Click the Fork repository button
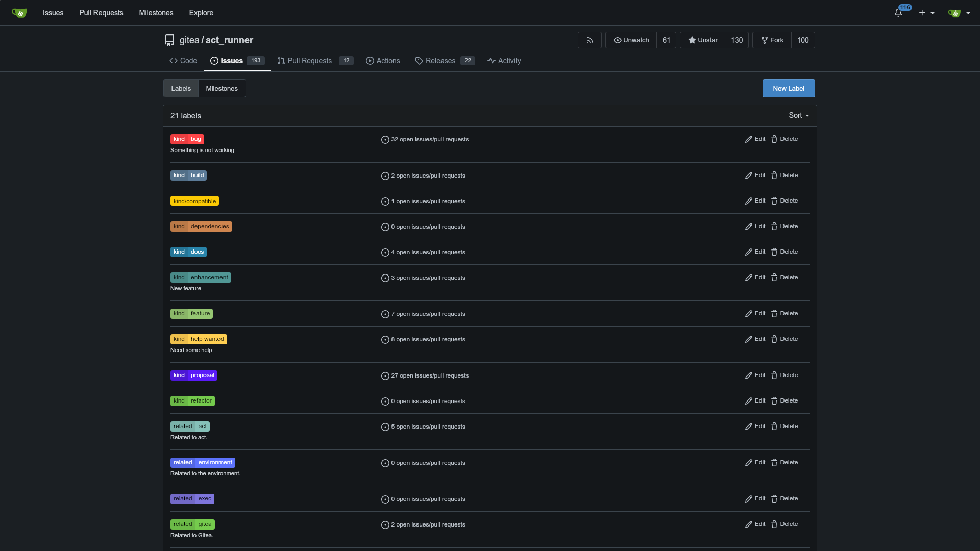980x551 pixels. coord(772,40)
